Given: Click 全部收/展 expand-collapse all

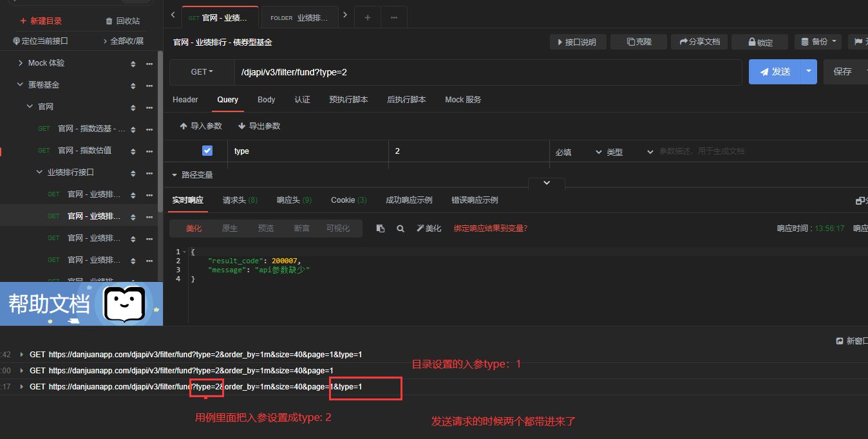Looking at the screenshot, I should point(122,41).
